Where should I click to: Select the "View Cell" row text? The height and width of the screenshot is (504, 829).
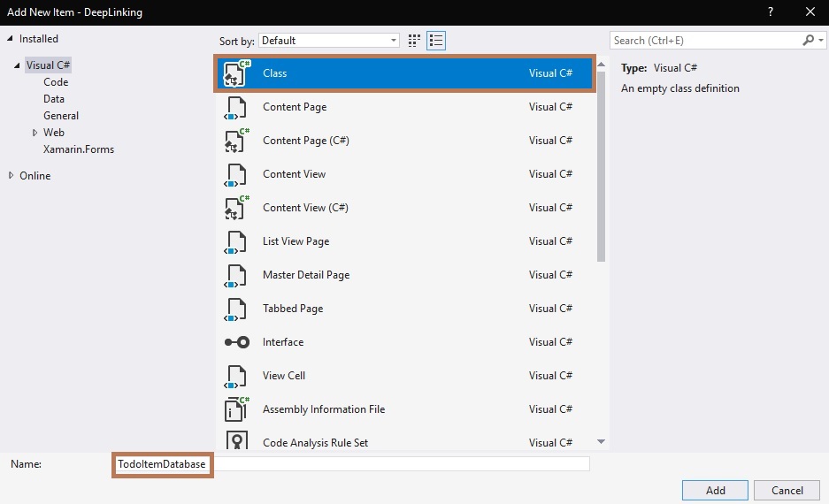[284, 376]
